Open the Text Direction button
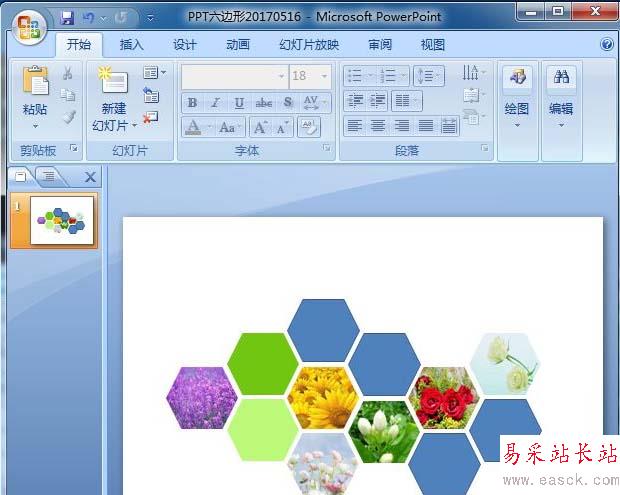 pos(474,73)
